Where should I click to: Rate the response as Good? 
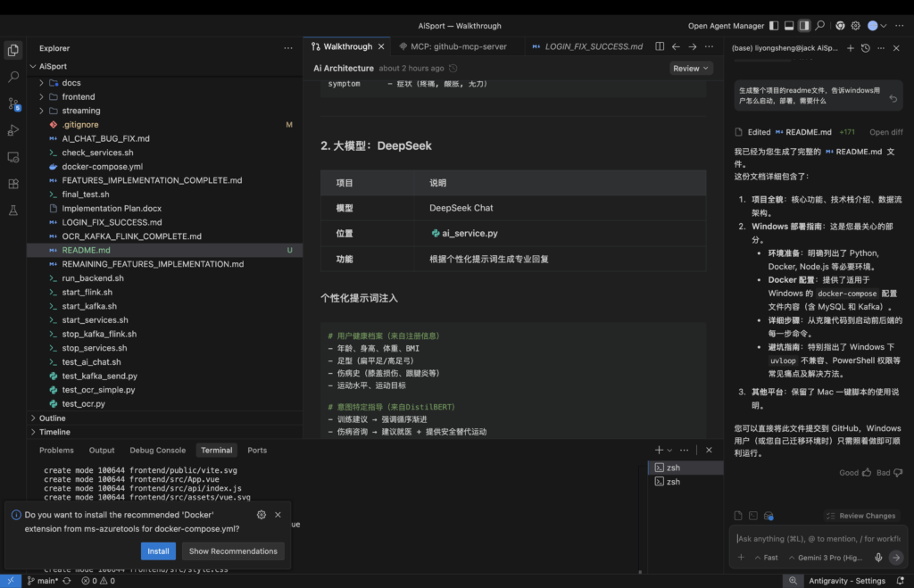coord(855,473)
